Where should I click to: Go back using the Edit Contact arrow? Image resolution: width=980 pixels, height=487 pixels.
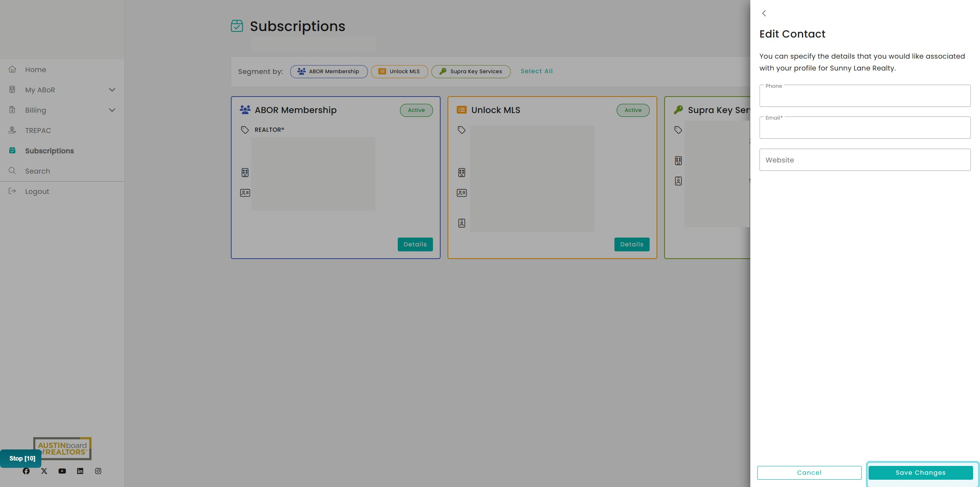pos(764,13)
